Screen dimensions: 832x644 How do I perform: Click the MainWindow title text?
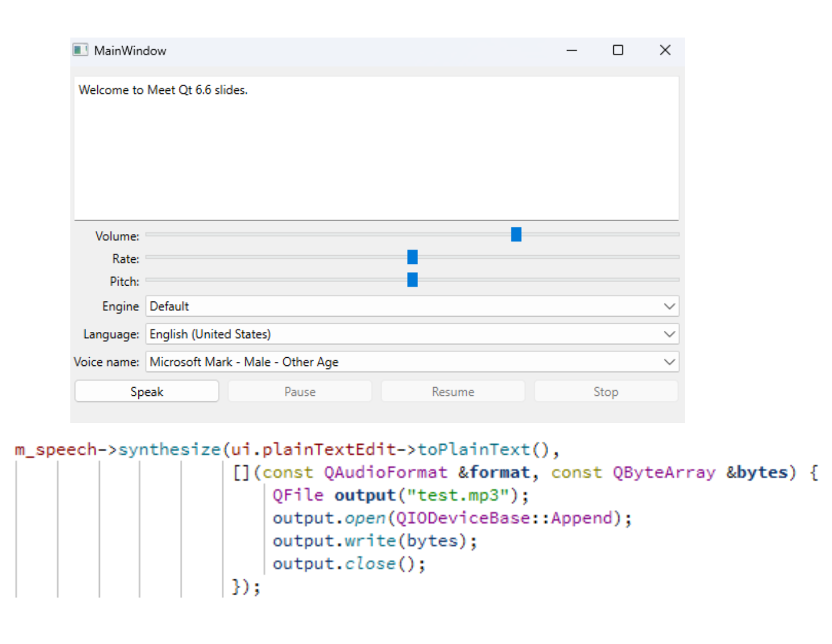point(130,51)
